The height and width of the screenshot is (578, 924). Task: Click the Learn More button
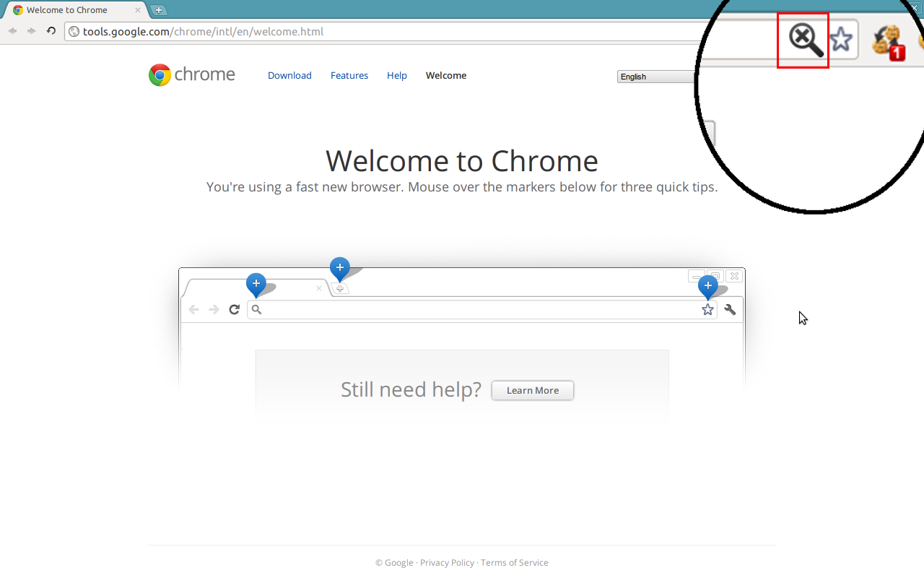(533, 390)
